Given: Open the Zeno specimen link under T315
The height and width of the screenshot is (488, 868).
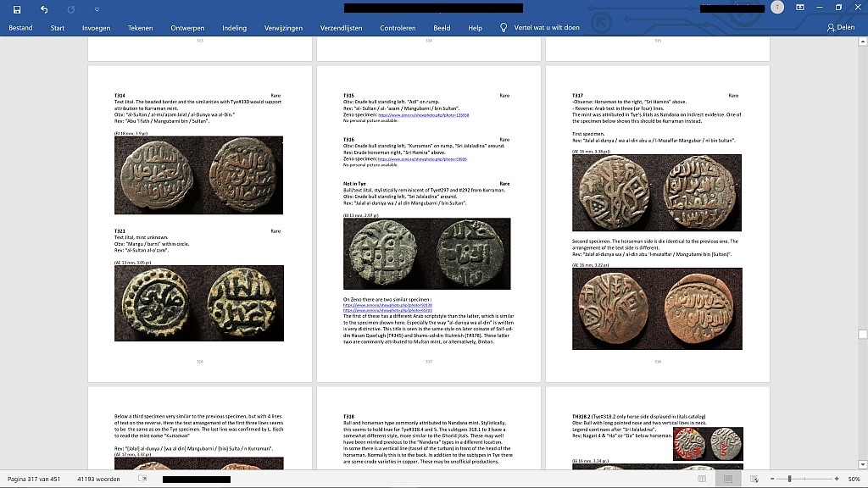Looking at the screenshot, I should [x=424, y=115].
